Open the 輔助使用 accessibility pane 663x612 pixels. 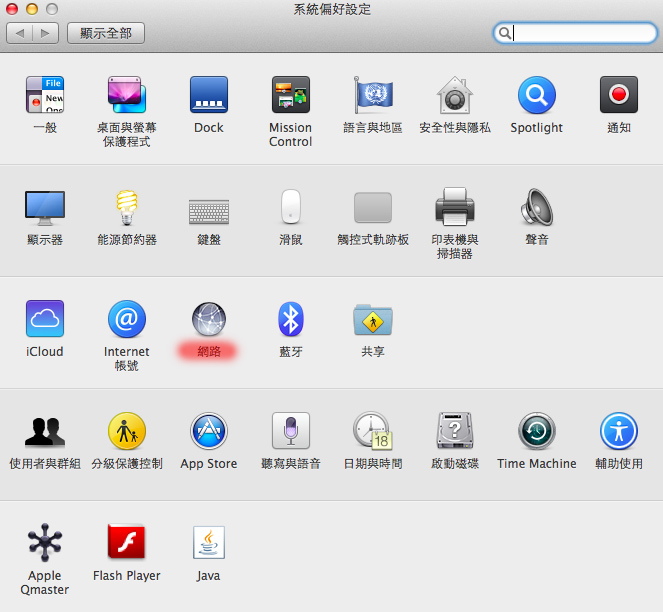pyautogui.click(x=618, y=432)
